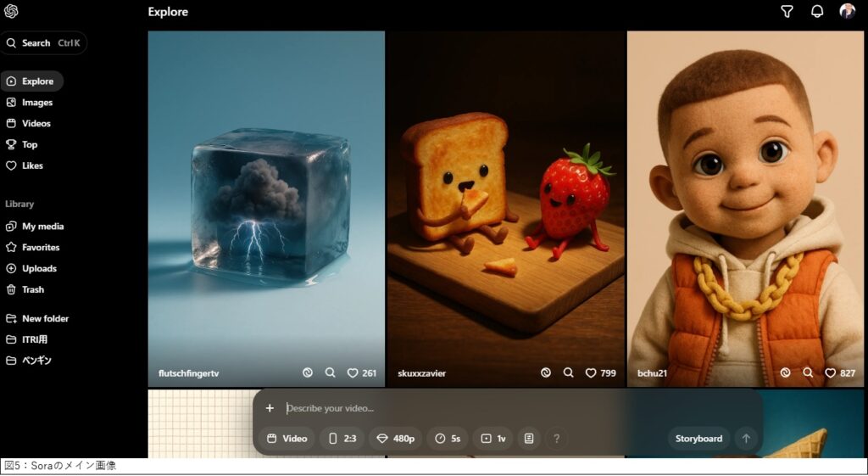This screenshot has height=476, width=868.
Task: Open the 2:3 aspect ratio selector
Action: [x=342, y=439]
